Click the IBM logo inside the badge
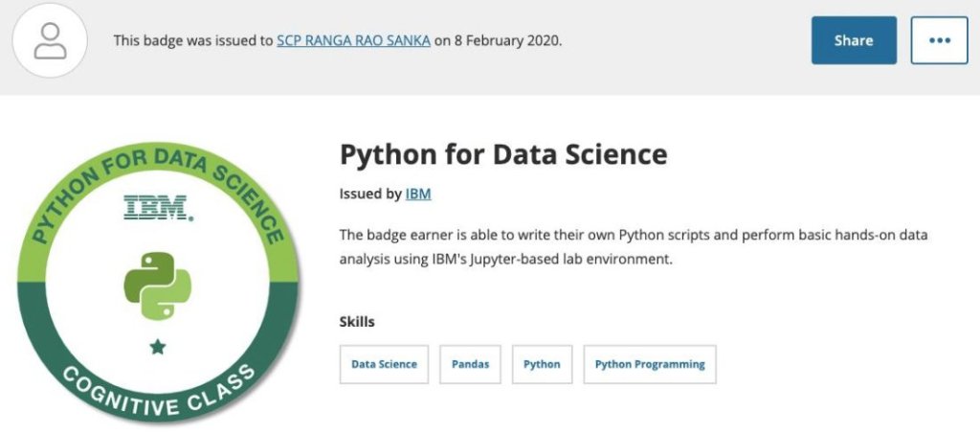Image resolution: width=980 pixels, height=434 pixels. point(158,207)
